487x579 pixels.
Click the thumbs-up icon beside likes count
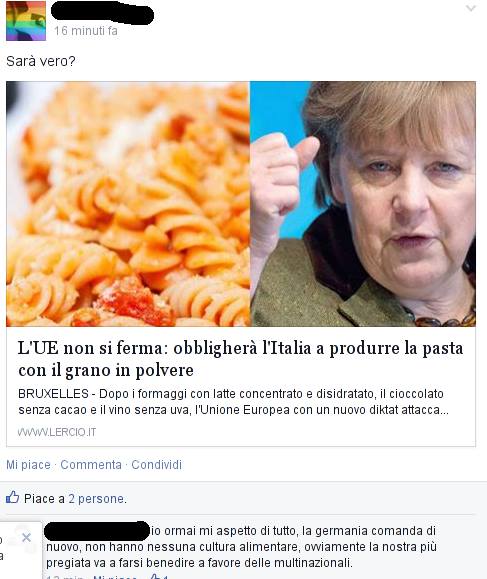coord(12,497)
